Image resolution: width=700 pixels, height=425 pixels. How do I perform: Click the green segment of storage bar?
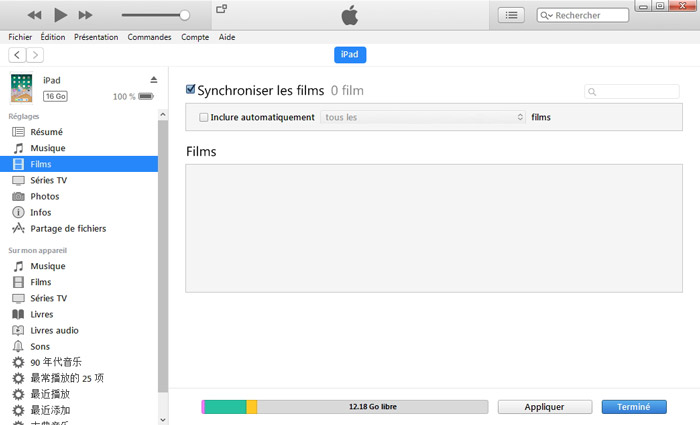coord(225,407)
